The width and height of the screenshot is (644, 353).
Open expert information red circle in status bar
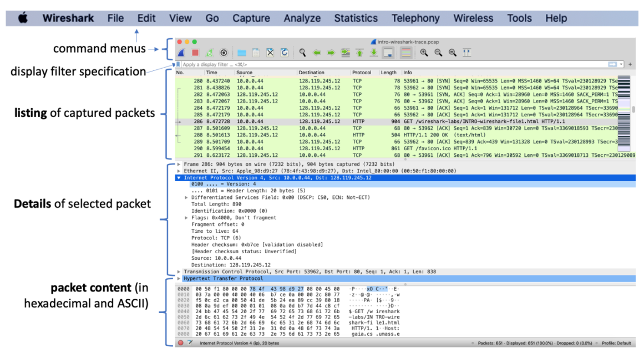(x=180, y=342)
